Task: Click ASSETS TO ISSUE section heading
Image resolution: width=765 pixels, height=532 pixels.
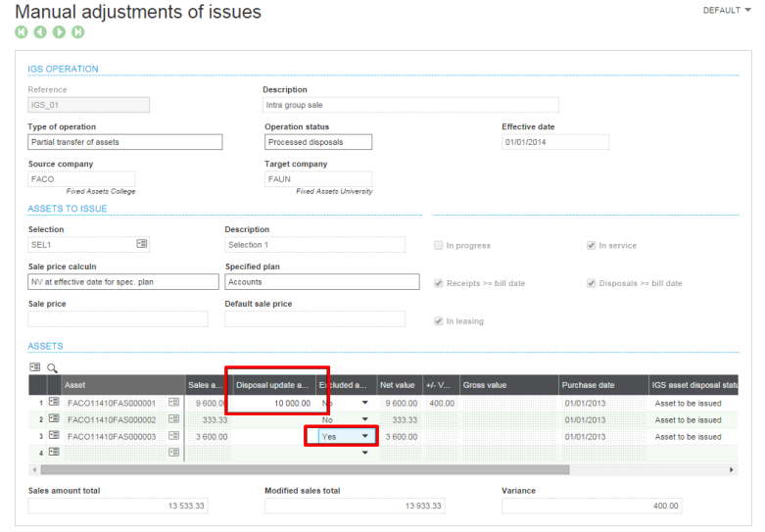Action: coord(68,209)
